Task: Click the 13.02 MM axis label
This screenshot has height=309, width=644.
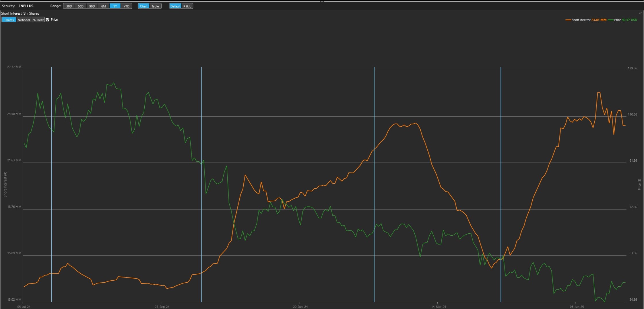Action: point(14,300)
